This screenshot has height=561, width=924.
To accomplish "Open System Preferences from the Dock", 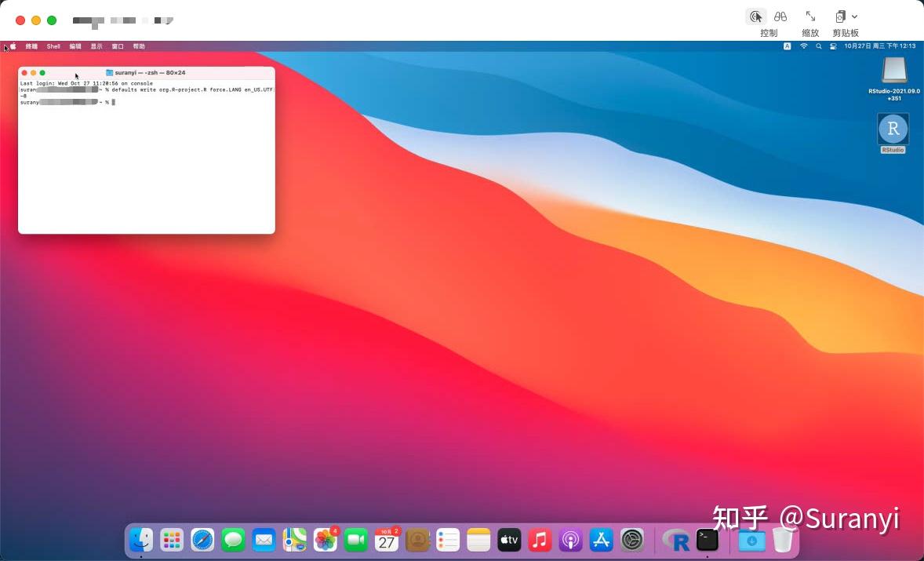I will pyautogui.click(x=631, y=540).
